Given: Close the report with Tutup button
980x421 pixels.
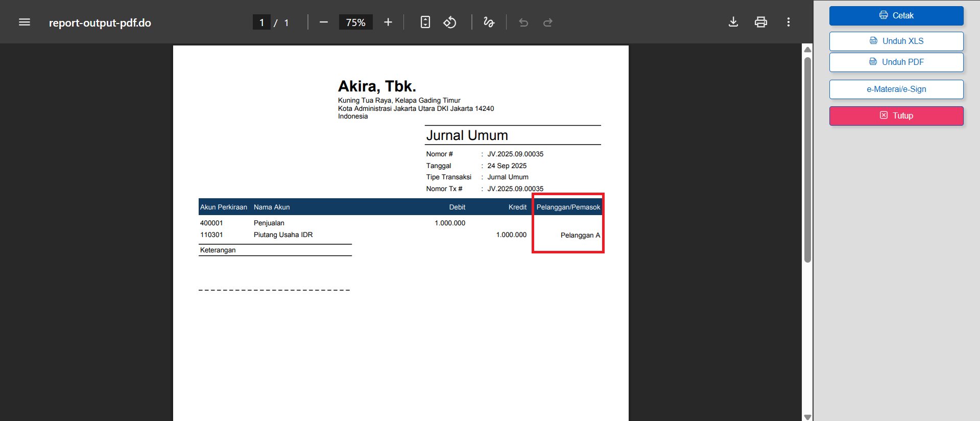Looking at the screenshot, I should (x=896, y=116).
